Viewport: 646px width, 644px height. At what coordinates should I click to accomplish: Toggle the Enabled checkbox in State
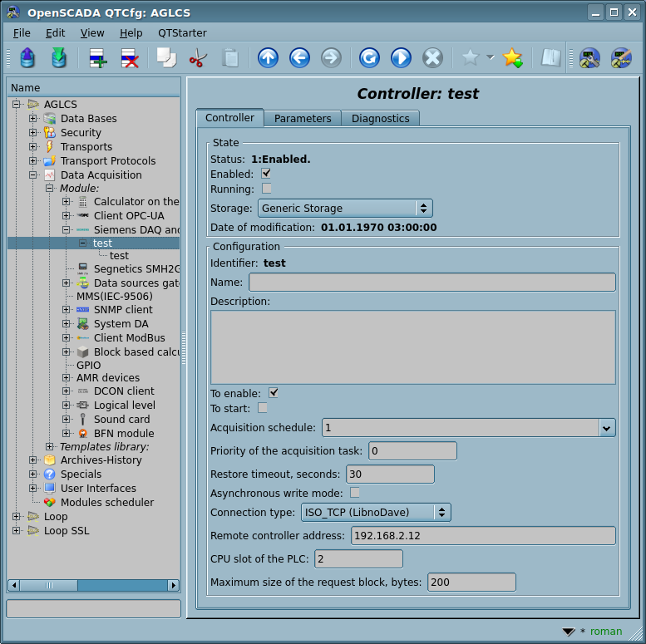pyautogui.click(x=266, y=174)
